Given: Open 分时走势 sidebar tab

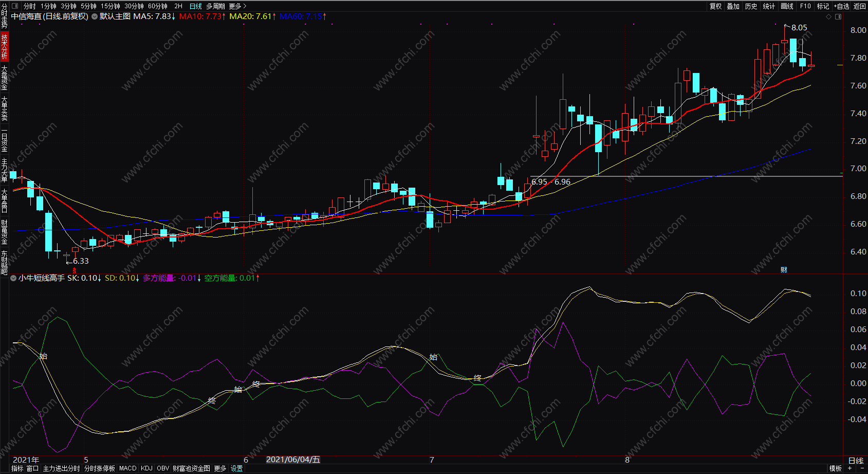Looking at the screenshot, I should coord(4,15).
